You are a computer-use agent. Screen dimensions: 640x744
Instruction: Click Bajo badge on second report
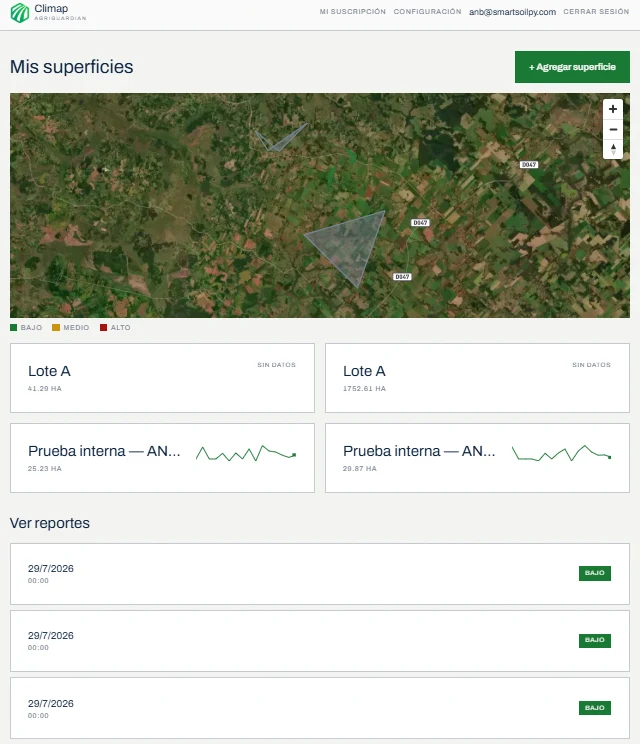[x=594, y=640]
